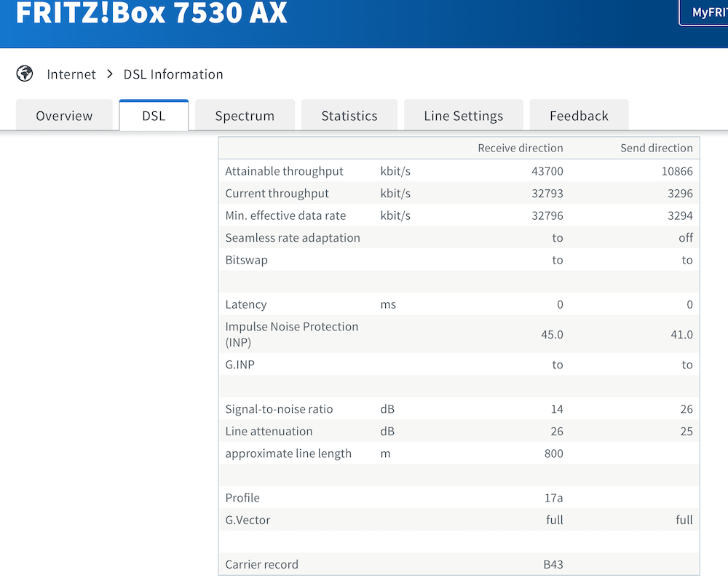Select the Attainable throughput row label

pyautogui.click(x=284, y=171)
